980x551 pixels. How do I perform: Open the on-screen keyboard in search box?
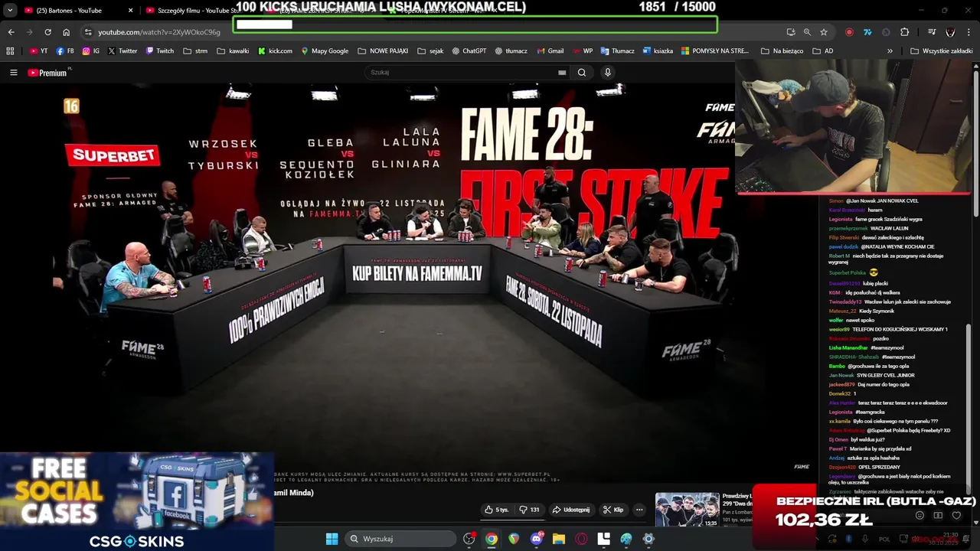(562, 73)
